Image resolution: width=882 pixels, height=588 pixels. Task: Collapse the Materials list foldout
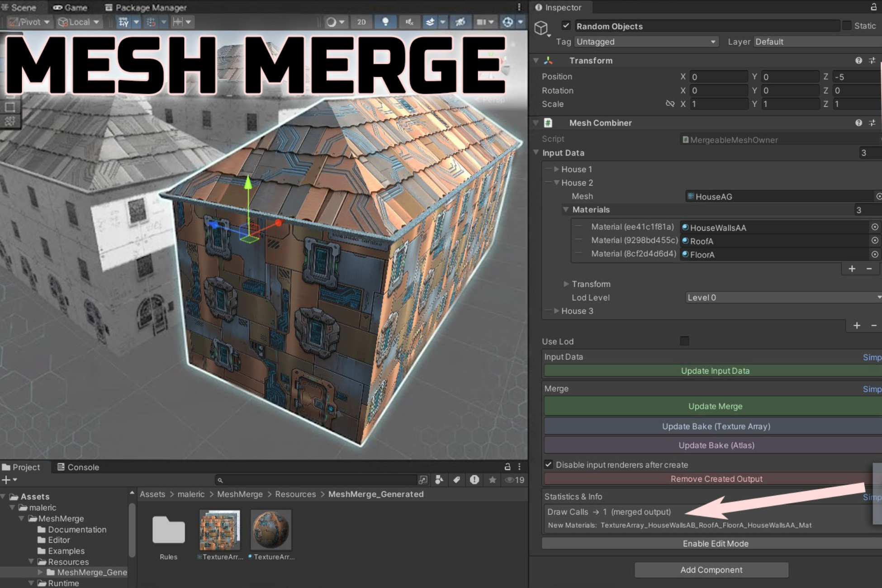tap(566, 209)
